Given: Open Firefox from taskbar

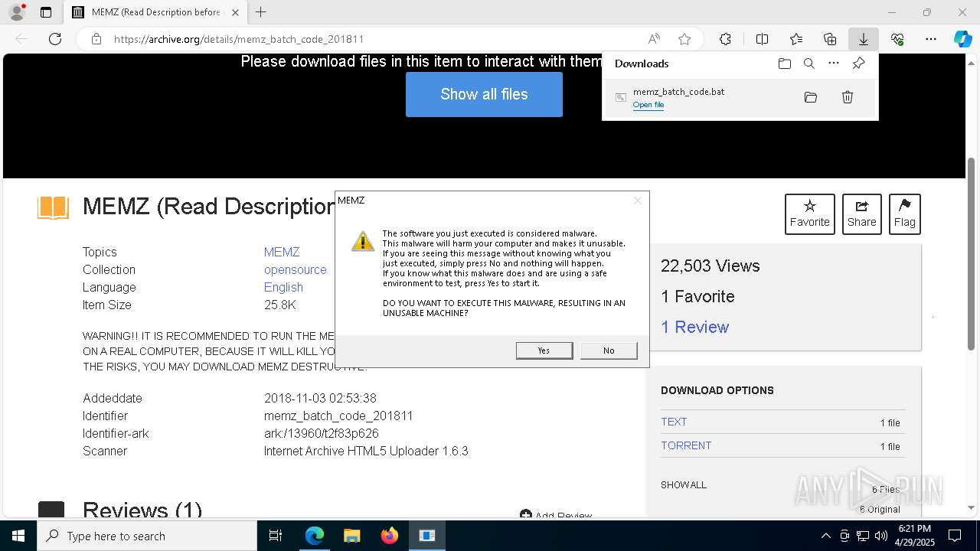Looking at the screenshot, I should [389, 536].
